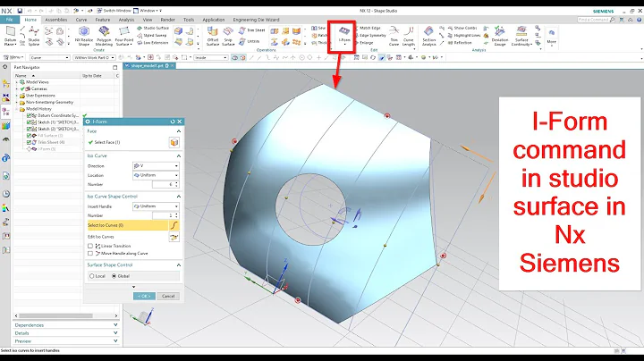Screen dimensions: 644x361
Task: Click the Curve Length tool
Action: [408, 36]
